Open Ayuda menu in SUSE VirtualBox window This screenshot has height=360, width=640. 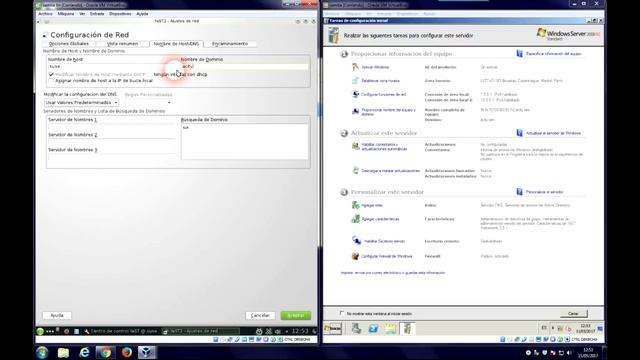click(x=142, y=13)
